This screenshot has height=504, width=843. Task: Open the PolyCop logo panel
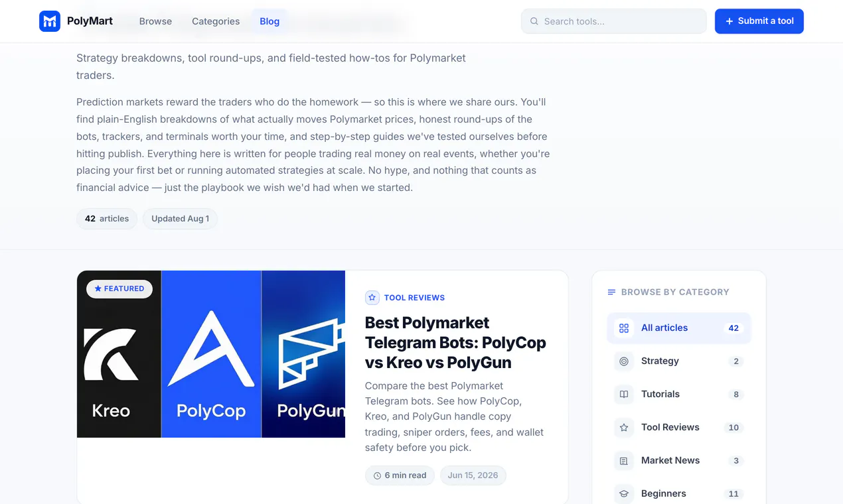(211, 354)
